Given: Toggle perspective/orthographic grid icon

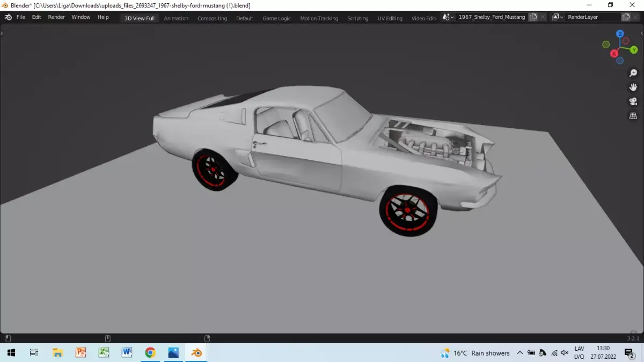Looking at the screenshot, I should point(633,115).
